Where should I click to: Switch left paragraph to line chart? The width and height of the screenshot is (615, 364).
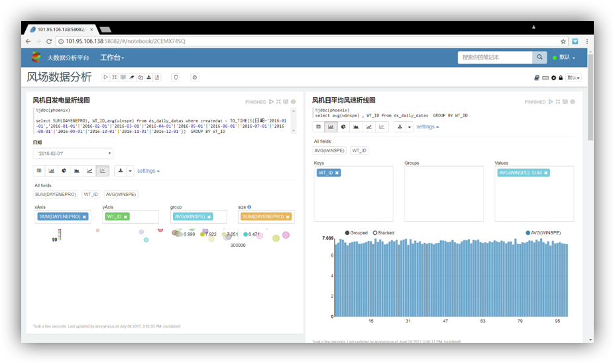(89, 171)
